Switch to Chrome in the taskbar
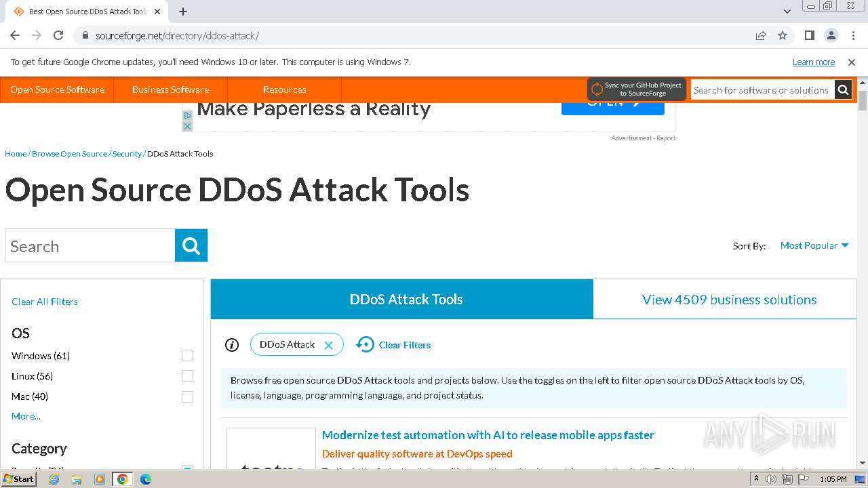Image resolution: width=868 pixels, height=488 pixels. tap(123, 479)
